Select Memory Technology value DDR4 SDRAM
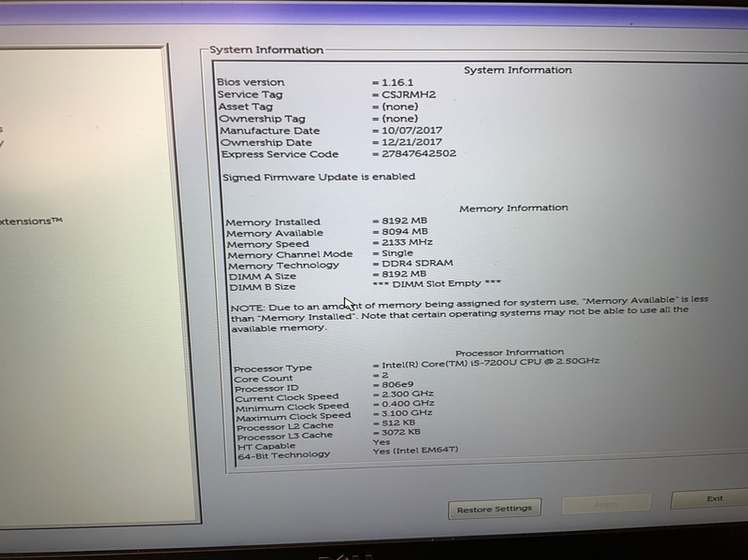748x560 pixels. click(417, 264)
